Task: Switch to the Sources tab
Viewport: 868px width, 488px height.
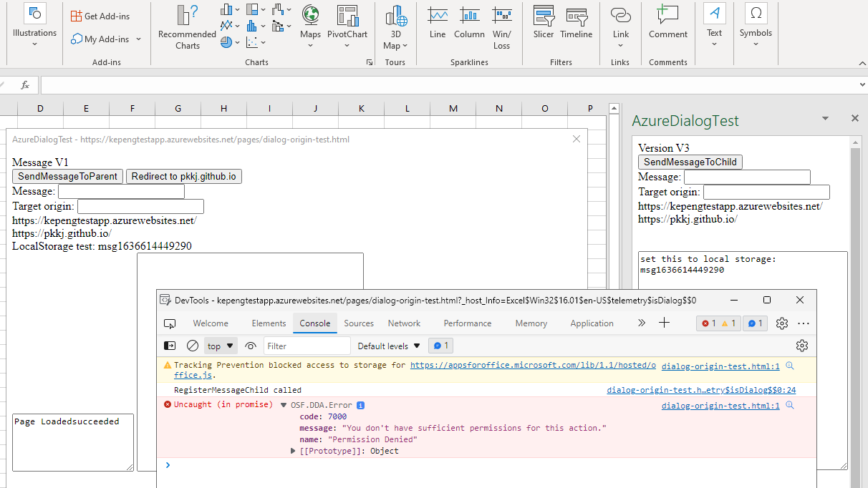Action: point(359,323)
